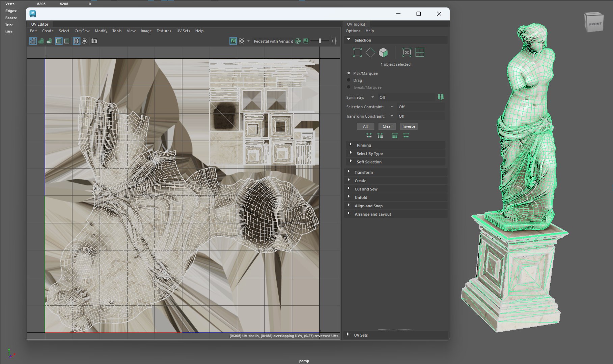Viewport: 613px width, 364px height.
Task: Toggle the checkered tile pattern icon
Action: (x=242, y=41)
